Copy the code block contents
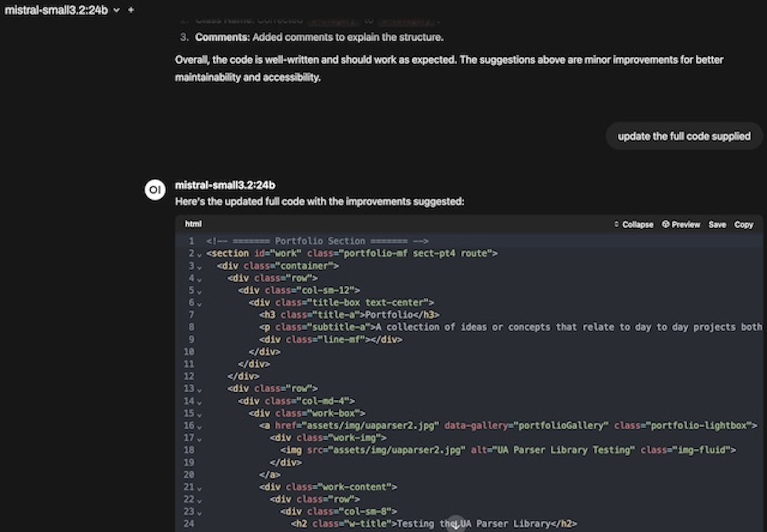The width and height of the screenshot is (767, 532). point(743,225)
